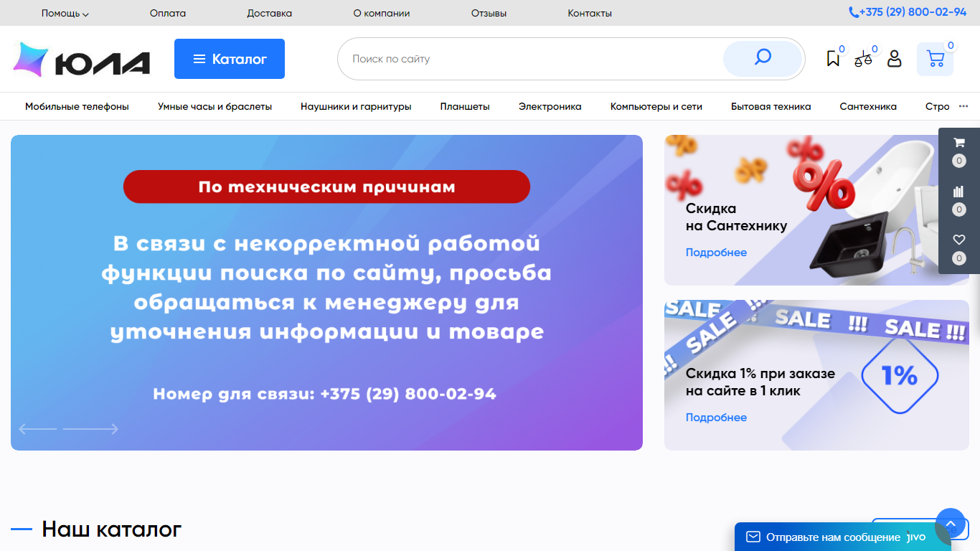Click the Наш каталог heading
Viewport: 980px width, 551px height.
111,529
